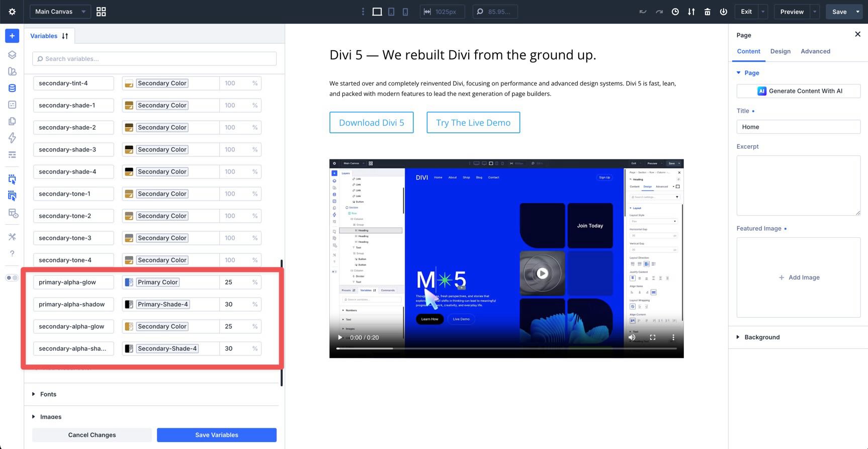Open the Save dropdown arrow

coord(858,12)
